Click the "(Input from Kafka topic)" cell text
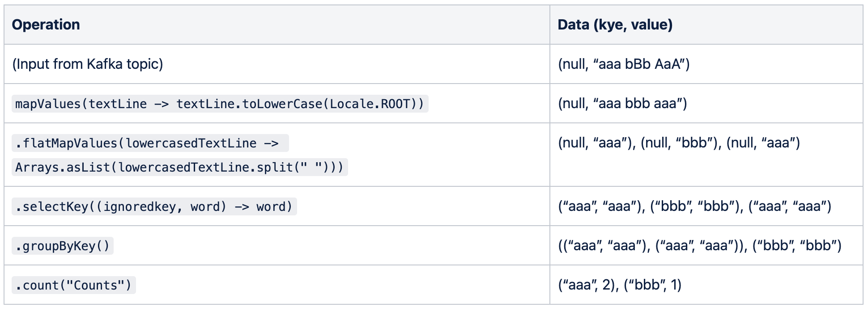868x311 pixels. click(88, 64)
